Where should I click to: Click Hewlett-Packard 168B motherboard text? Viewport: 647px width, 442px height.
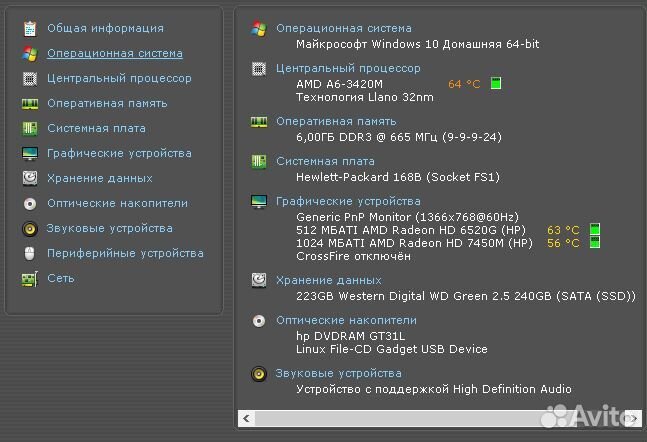coord(398,177)
